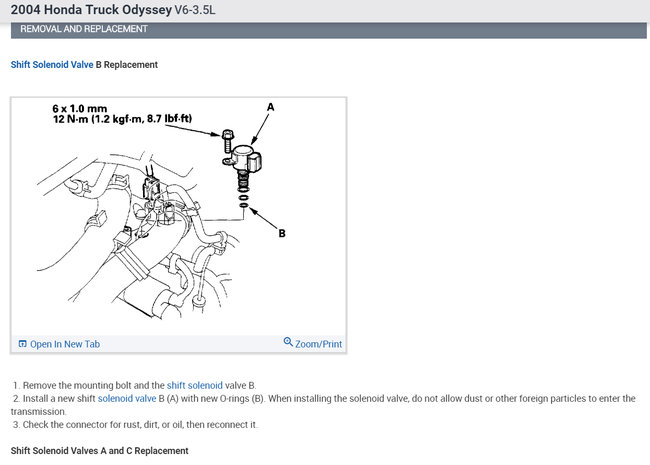Click the label A in the diagram
This screenshot has width=650, height=465.
pos(270,107)
